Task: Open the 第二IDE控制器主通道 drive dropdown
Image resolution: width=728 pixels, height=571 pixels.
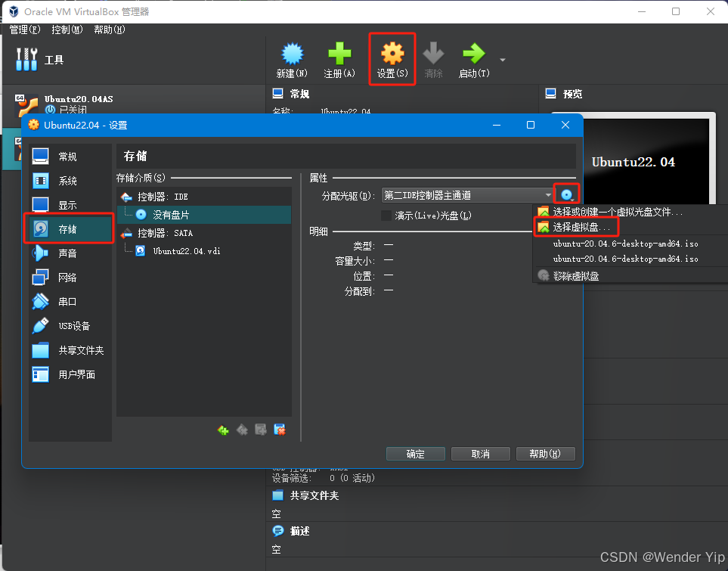Action: tap(467, 195)
